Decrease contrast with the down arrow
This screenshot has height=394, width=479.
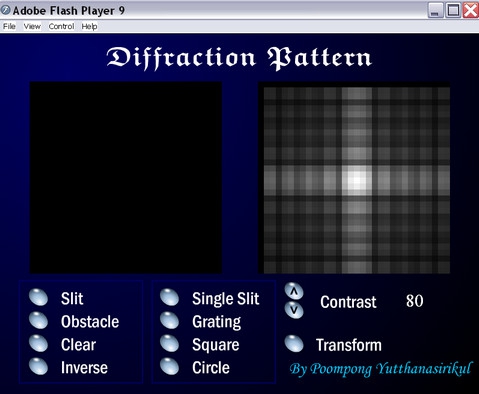coord(294,310)
